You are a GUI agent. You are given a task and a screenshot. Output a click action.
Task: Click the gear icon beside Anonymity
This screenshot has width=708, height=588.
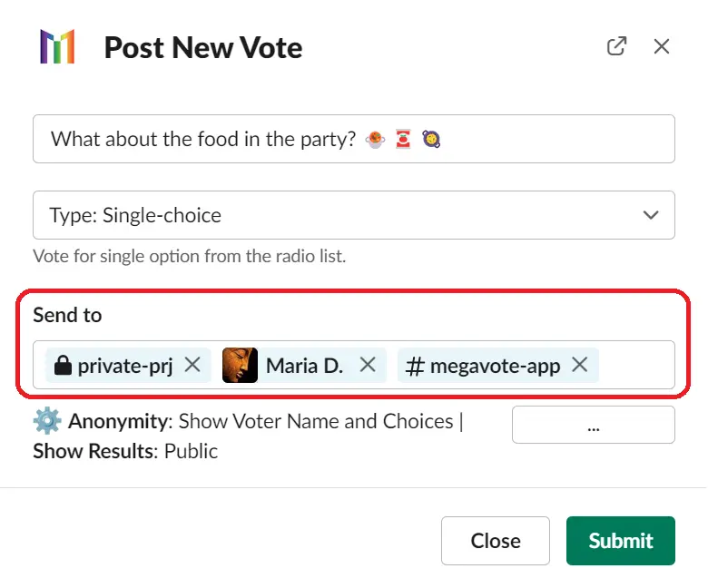47,420
